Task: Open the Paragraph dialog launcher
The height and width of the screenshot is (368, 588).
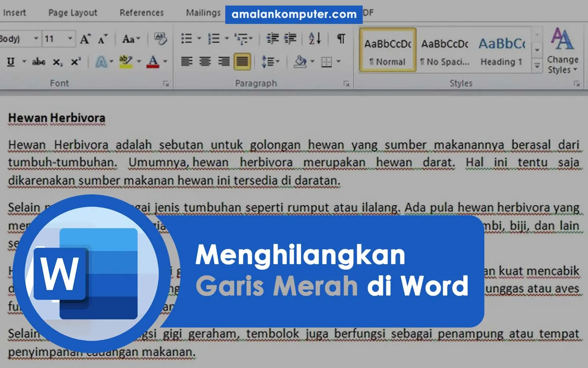Action: pyautogui.click(x=346, y=84)
